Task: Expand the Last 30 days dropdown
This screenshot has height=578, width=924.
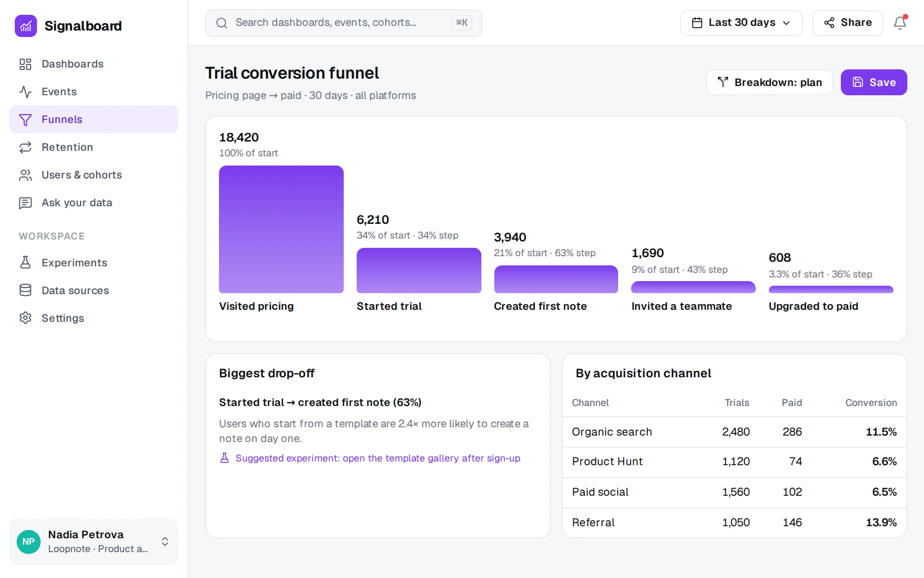Action: coord(741,23)
